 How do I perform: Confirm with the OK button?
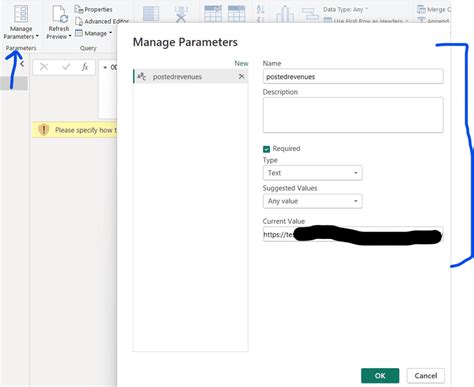pyautogui.click(x=380, y=376)
